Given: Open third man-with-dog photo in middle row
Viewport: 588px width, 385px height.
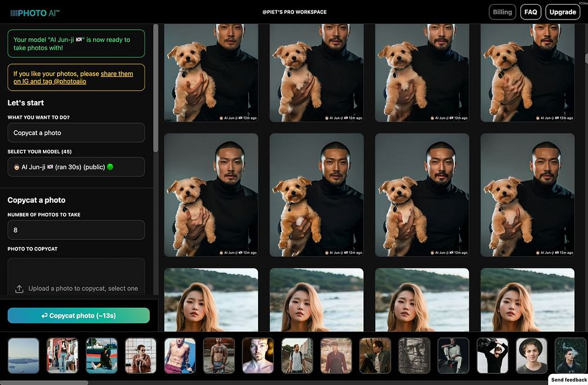Looking at the screenshot, I should (x=422, y=195).
